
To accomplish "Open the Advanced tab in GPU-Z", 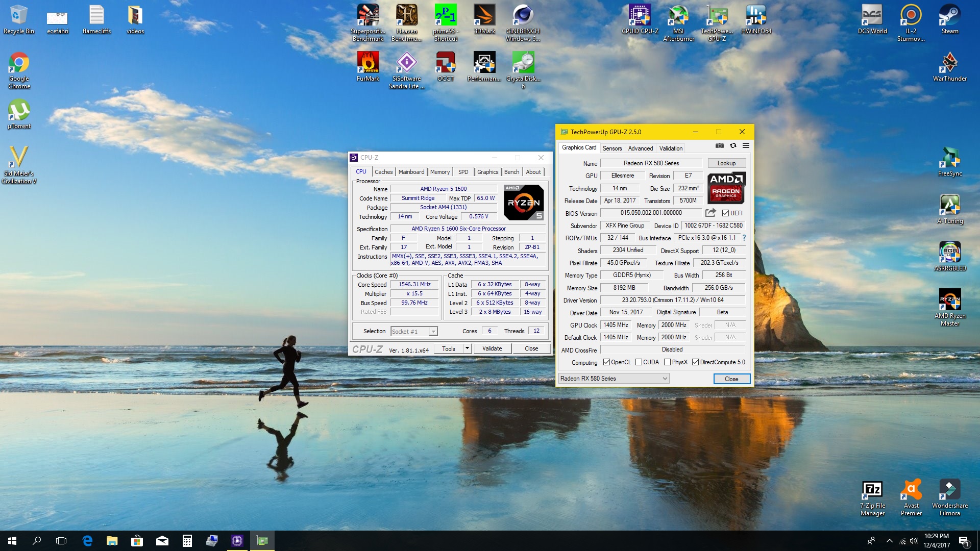I will click(641, 148).
